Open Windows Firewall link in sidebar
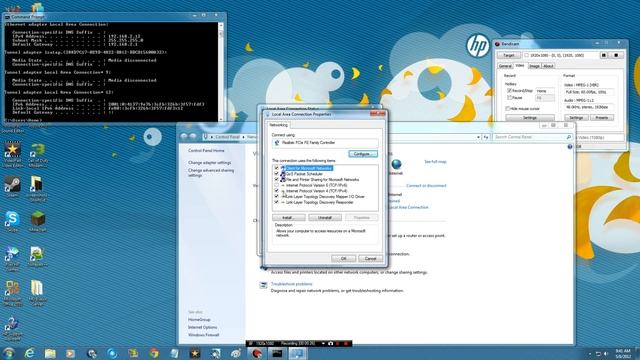Screen dimensions: 640x360 coord(204,335)
